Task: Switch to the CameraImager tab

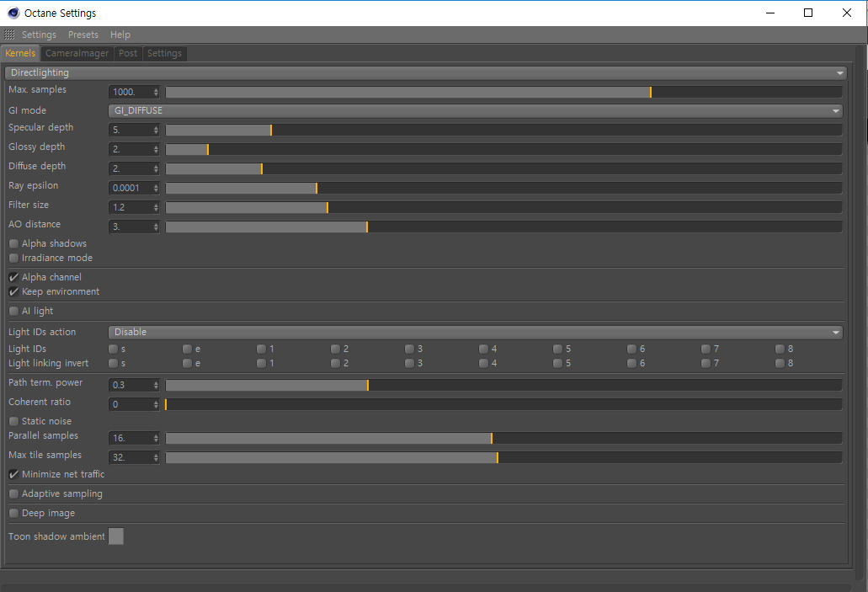Action: pos(77,53)
